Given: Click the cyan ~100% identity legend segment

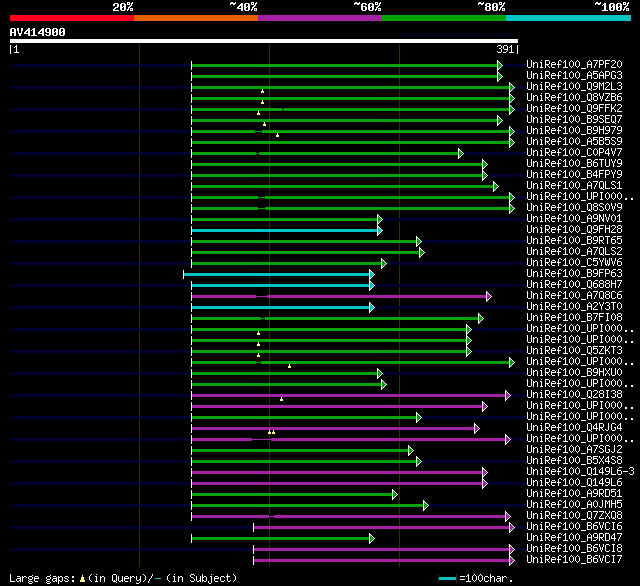Looking at the screenshot, I should click(569, 18).
